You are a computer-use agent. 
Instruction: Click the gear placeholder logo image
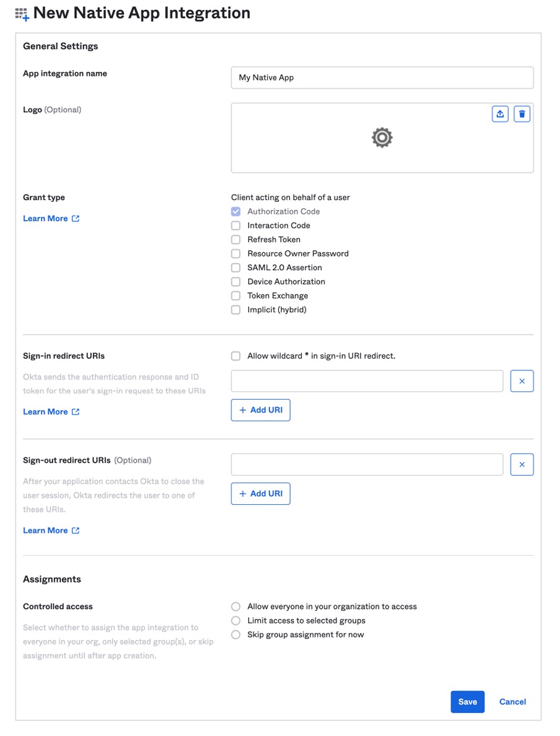[382, 138]
